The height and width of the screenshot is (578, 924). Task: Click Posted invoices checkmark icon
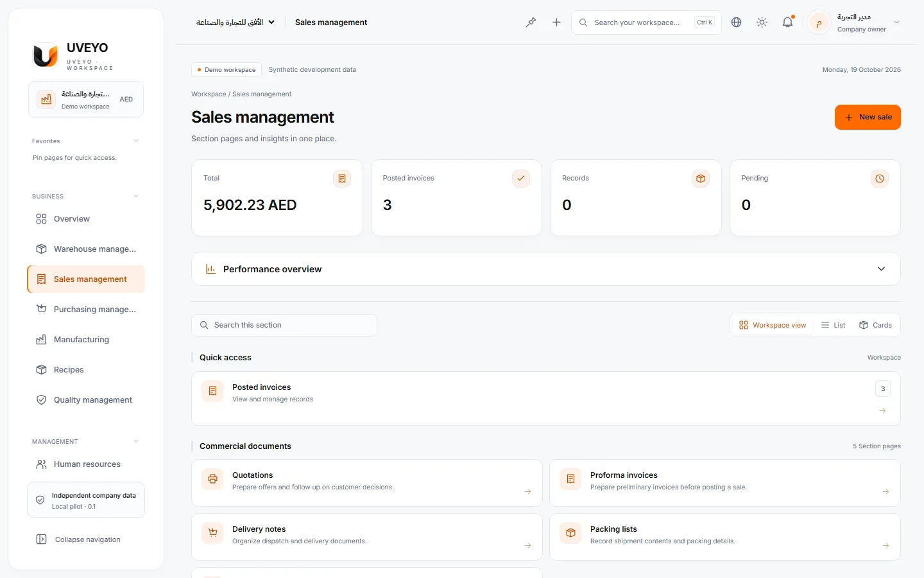point(521,179)
